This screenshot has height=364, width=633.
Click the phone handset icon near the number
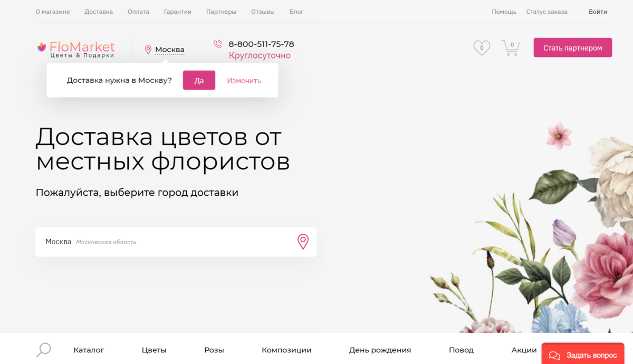tap(217, 44)
